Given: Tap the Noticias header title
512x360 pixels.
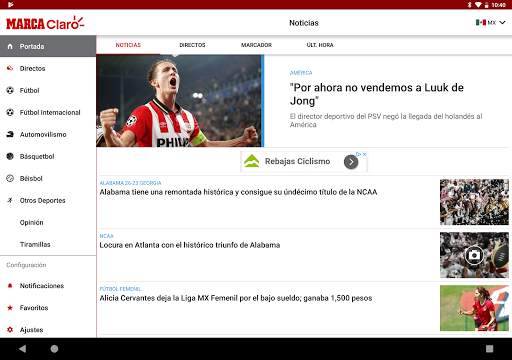Looking at the screenshot, I should coord(304,23).
